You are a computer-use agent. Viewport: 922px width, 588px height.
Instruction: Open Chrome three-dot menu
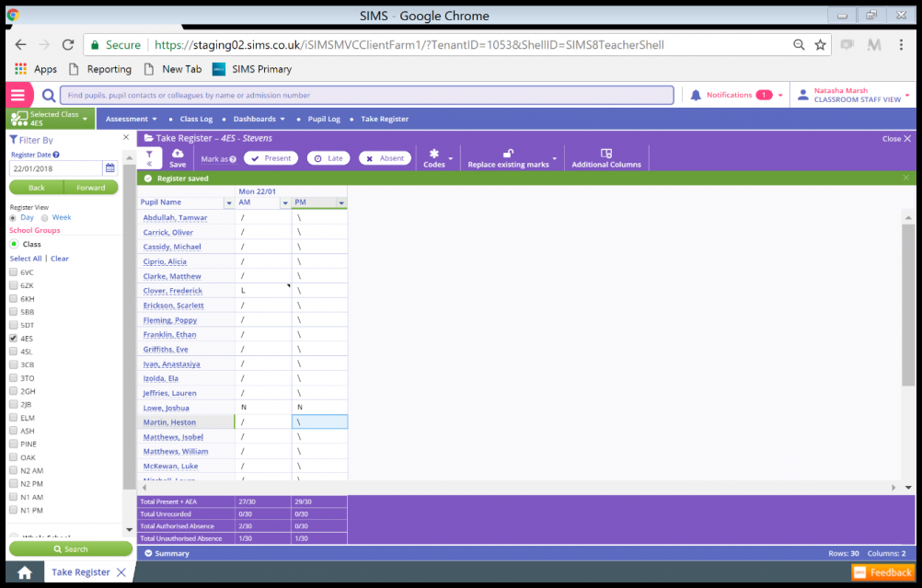(x=901, y=45)
